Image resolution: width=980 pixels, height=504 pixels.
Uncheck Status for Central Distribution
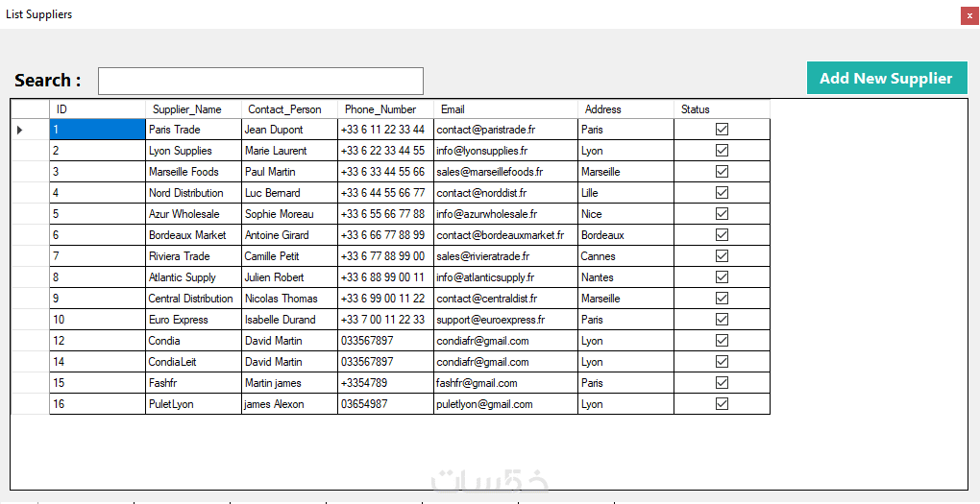click(x=722, y=298)
